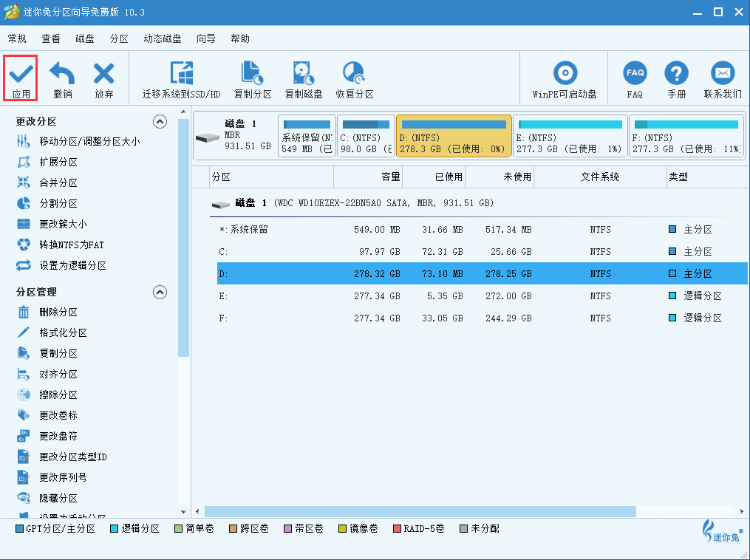The height and width of the screenshot is (560, 750).
Task: Click the 恢复分区 toolbar icon
Action: coord(354,73)
